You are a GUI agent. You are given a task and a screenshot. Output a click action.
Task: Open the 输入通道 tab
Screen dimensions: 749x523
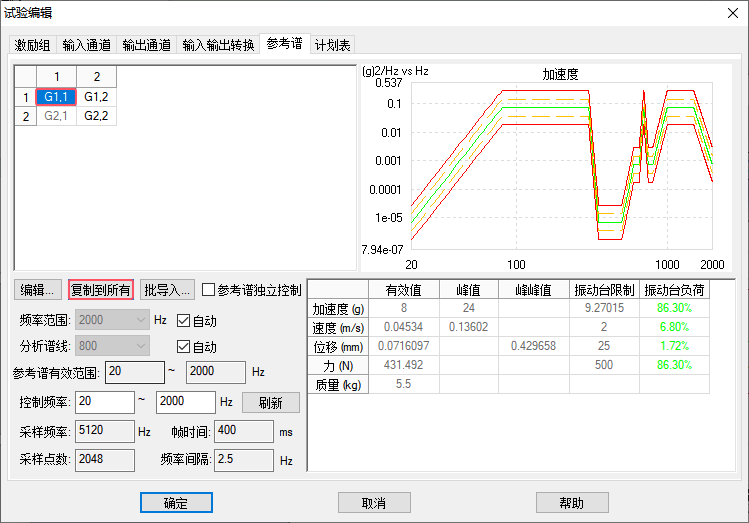[87, 45]
